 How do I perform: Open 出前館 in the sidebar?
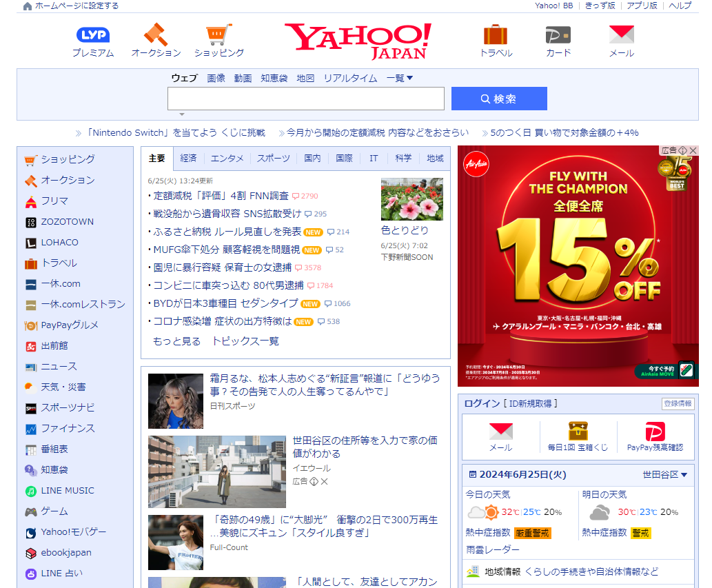click(x=54, y=346)
